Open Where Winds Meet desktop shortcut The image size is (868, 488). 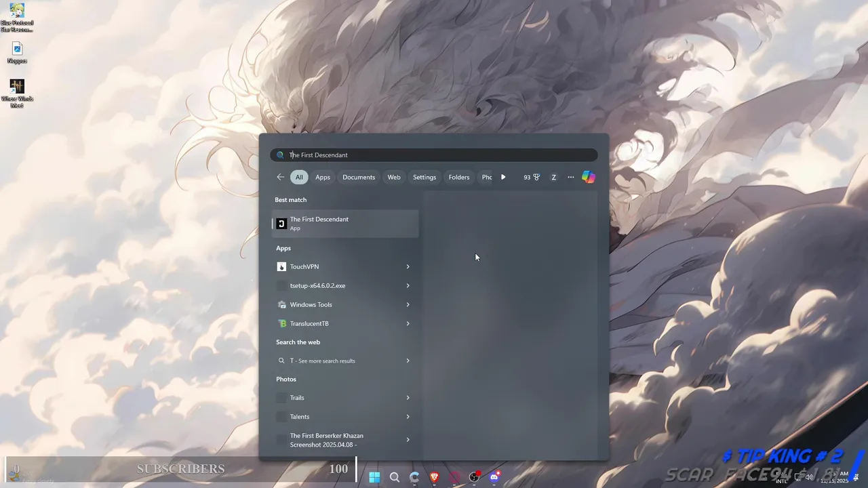[x=17, y=94]
